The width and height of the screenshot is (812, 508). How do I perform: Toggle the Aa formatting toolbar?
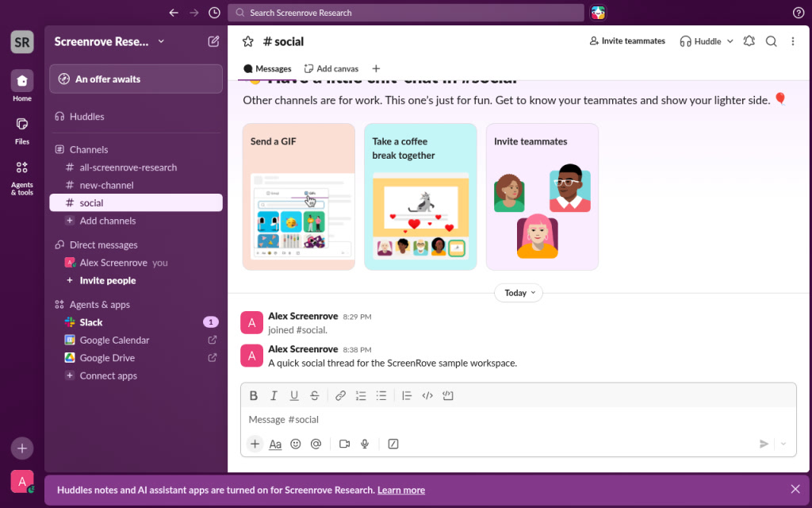point(275,444)
